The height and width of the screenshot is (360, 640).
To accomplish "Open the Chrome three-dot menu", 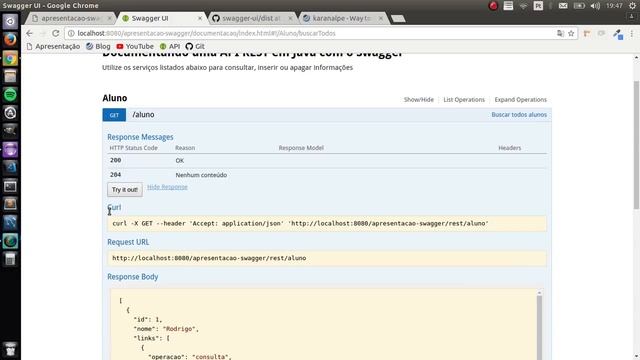I will tap(632, 33).
